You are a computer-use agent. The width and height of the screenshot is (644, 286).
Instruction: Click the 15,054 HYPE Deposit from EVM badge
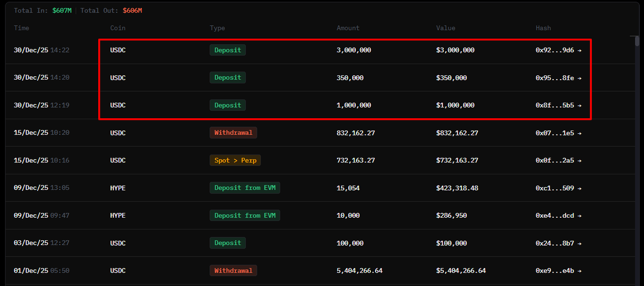(245, 188)
